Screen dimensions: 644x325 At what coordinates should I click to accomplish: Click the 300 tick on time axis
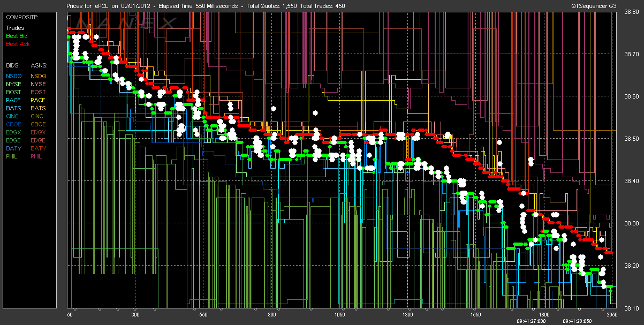pyautogui.click(x=134, y=315)
